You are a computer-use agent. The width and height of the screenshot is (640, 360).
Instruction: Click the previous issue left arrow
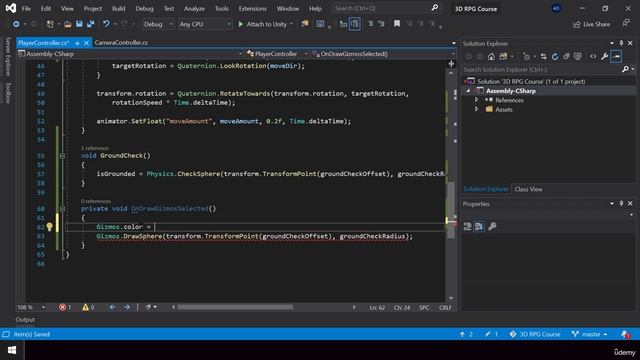112,307
